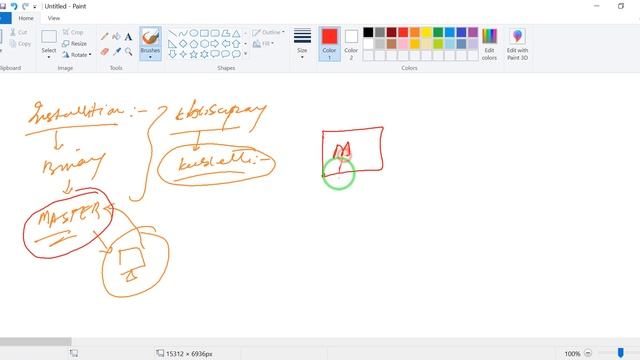Open the Select dropdown arrow
This screenshot has height=360, width=640.
pos(49,57)
